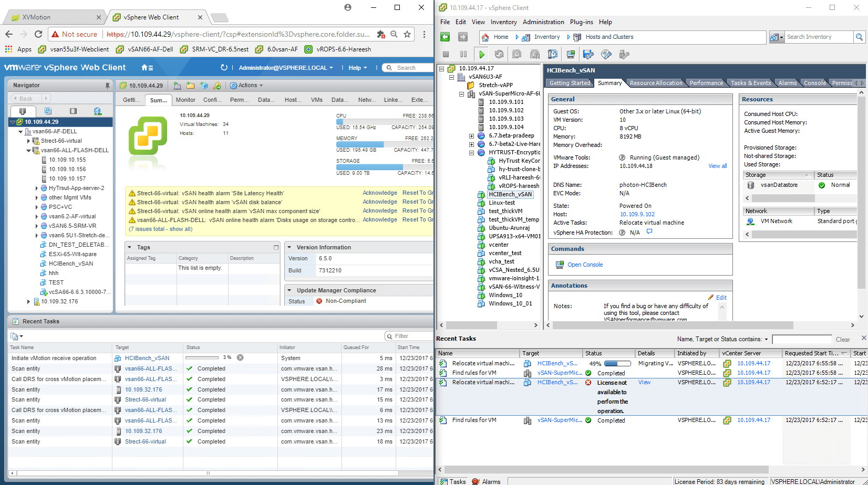Click the Search Inventory input field
The height and width of the screenshot is (485, 868).
tap(818, 37)
